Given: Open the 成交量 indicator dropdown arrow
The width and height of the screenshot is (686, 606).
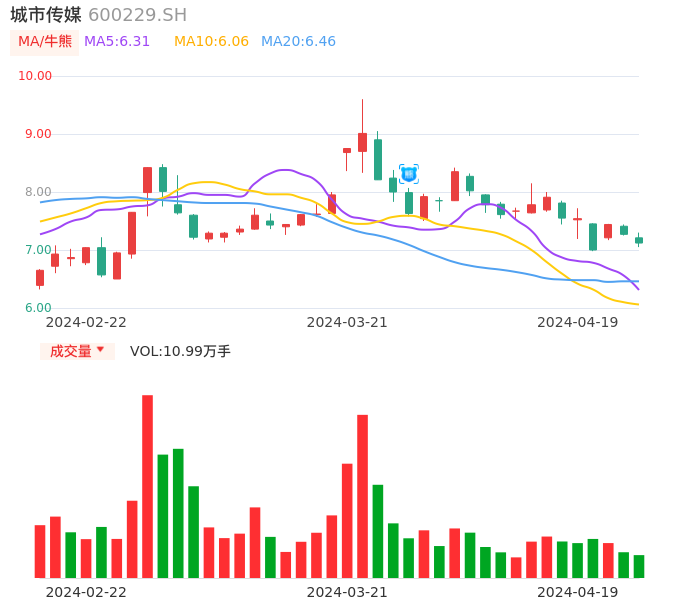Looking at the screenshot, I should [100, 350].
